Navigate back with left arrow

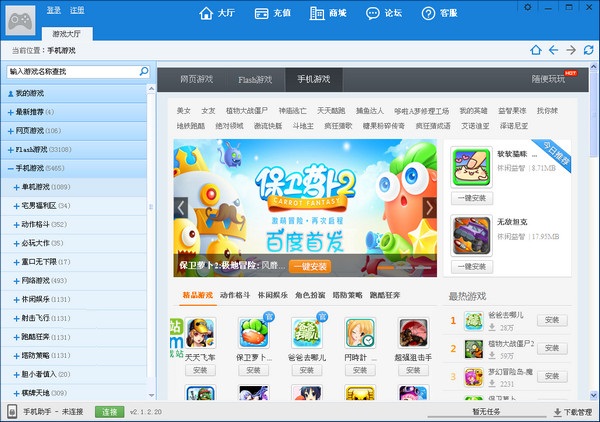pyautogui.click(x=553, y=50)
